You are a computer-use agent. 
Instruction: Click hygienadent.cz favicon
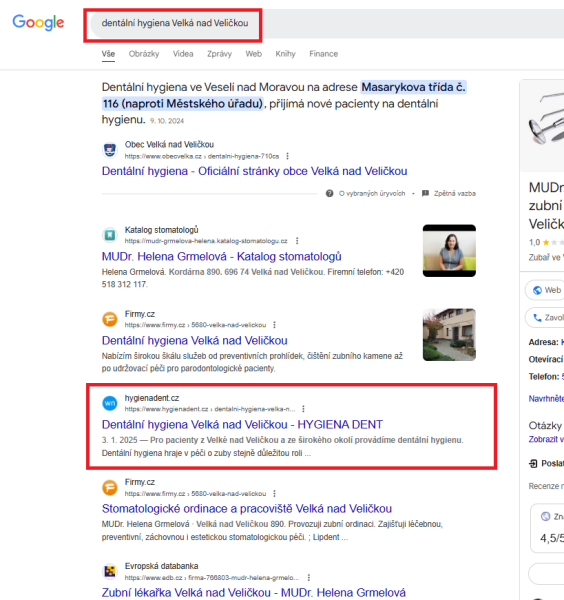pos(110,403)
